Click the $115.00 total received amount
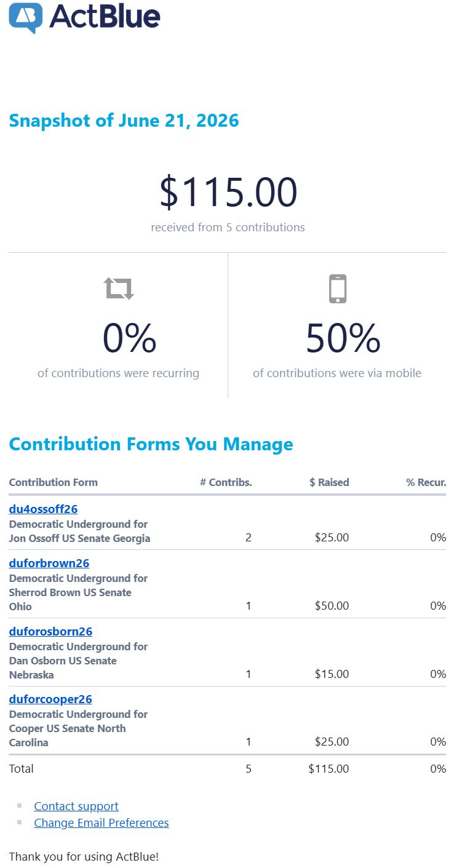 tap(228, 191)
